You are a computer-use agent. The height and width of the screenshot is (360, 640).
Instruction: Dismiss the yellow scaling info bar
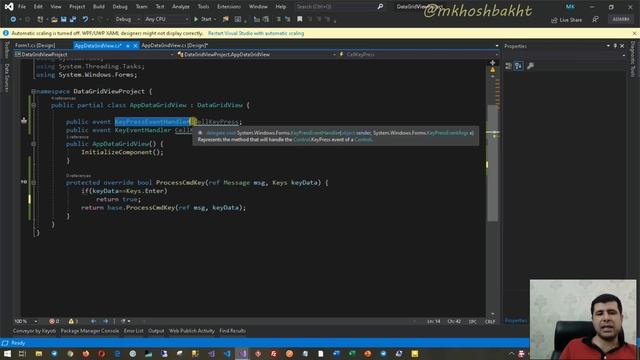coord(634,33)
